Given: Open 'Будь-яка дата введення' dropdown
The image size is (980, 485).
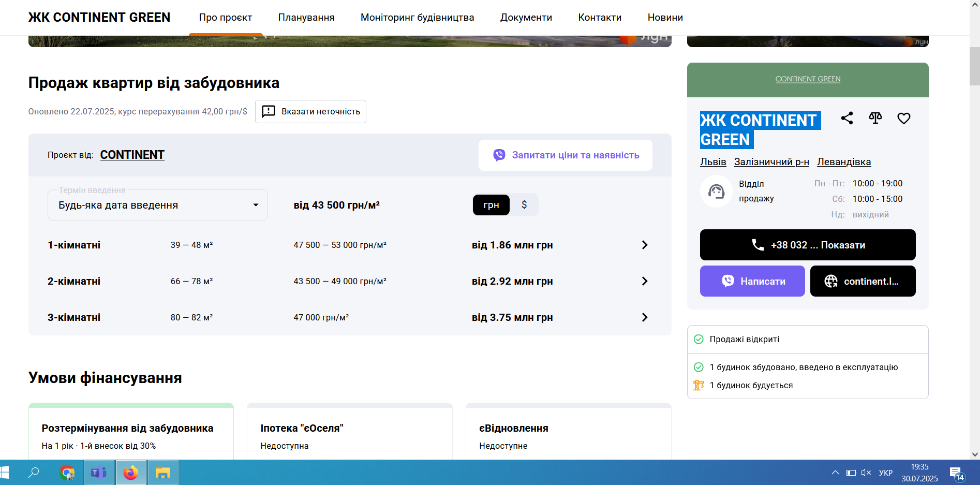Looking at the screenshot, I should pos(158,205).
